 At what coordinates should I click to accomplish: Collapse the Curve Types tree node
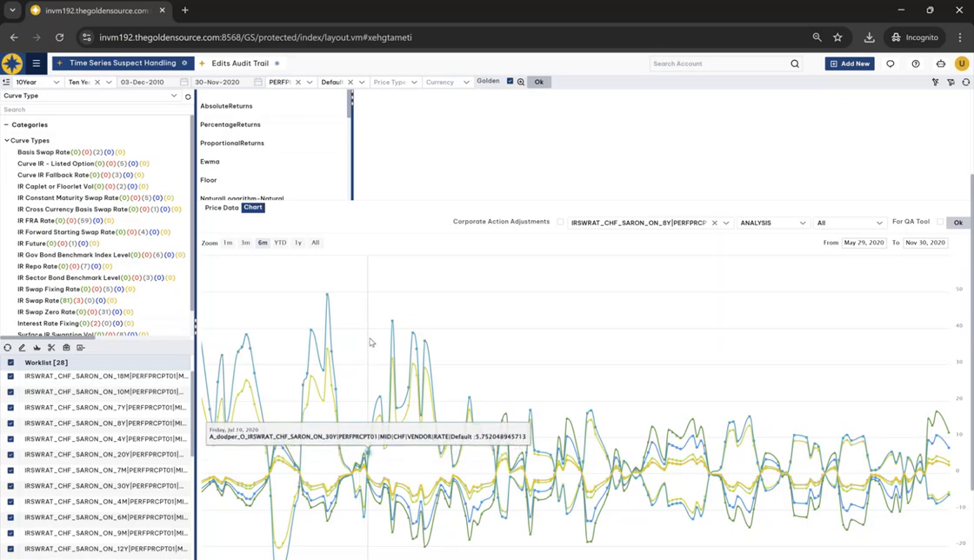[x=7, y=140]
